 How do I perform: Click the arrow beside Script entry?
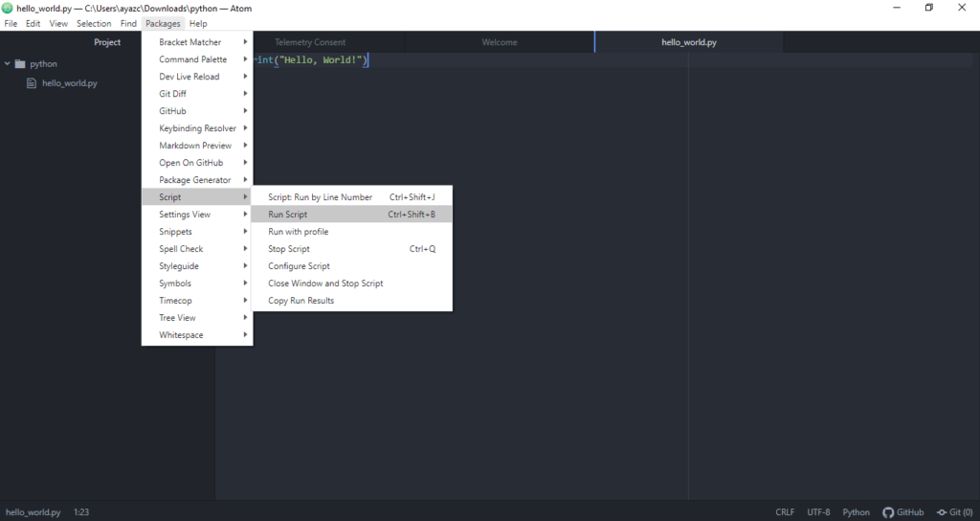(x=245, y=197)
